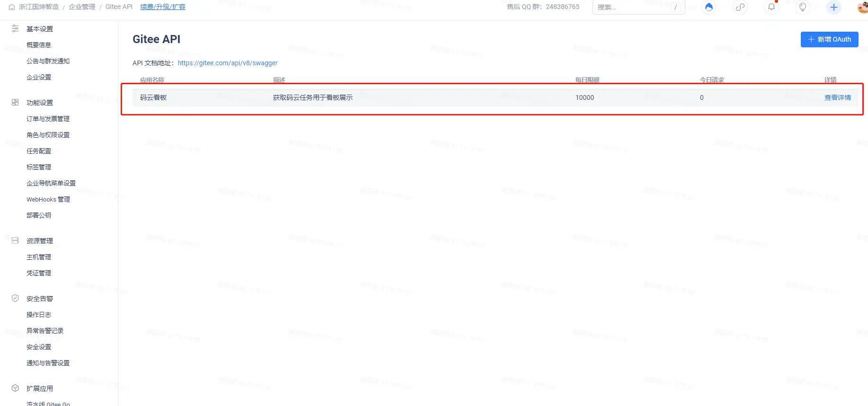
Task: Open 主机管理 in the sidebar
Action: tap(39, 257)
